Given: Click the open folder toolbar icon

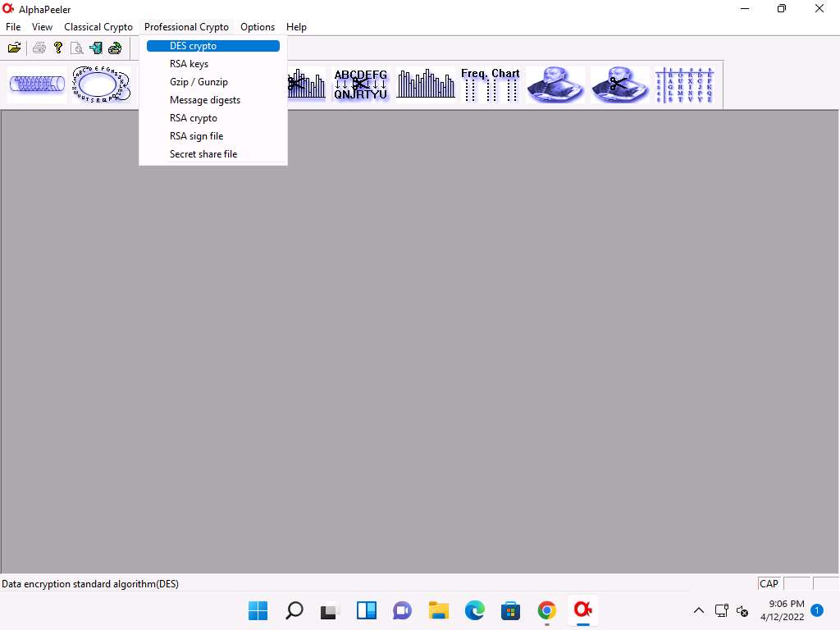Looking at the screenshot, I should click(14, 48).
